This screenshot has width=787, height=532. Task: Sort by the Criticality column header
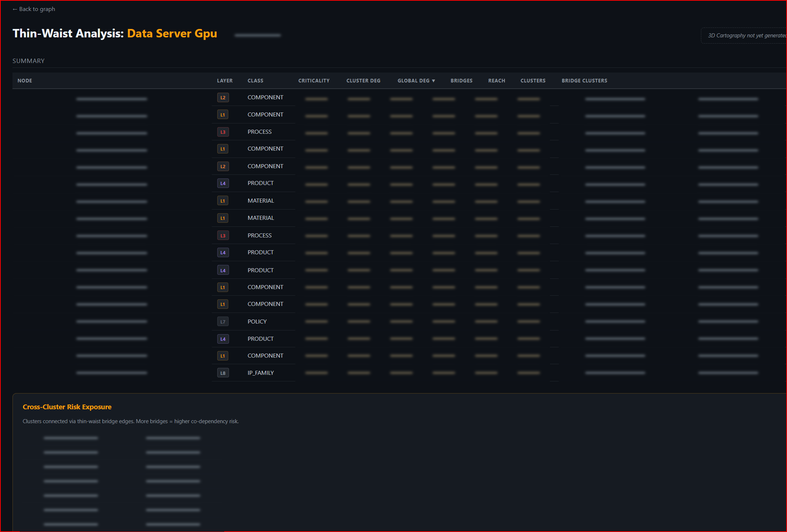pos(314,81)
